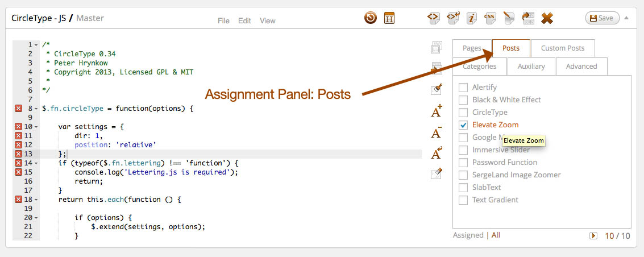Click the italic i info page icon
Image resolution: width=644 pixels, height=257 pixels.
click(471, 18)
